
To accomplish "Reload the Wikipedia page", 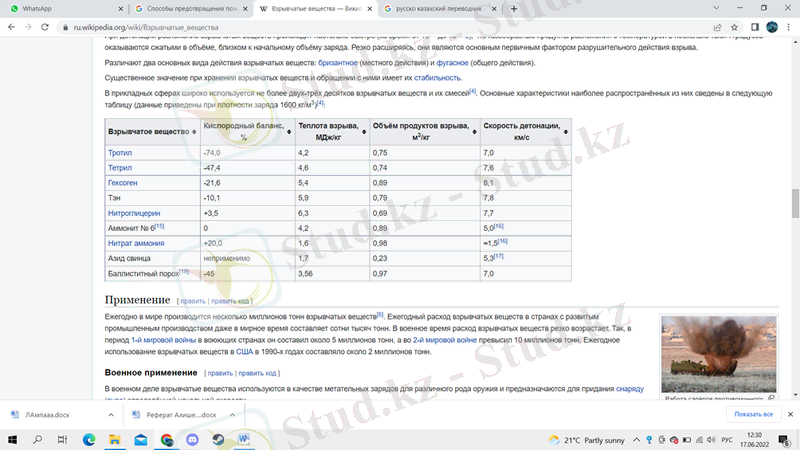I will click(x=51, y=29).
